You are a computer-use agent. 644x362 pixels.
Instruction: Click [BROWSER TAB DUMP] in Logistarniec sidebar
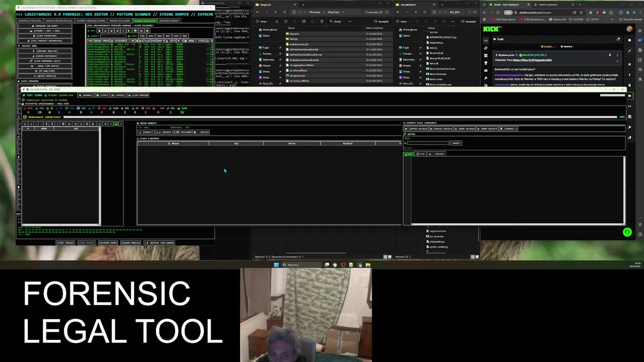[x=45, y=26]
